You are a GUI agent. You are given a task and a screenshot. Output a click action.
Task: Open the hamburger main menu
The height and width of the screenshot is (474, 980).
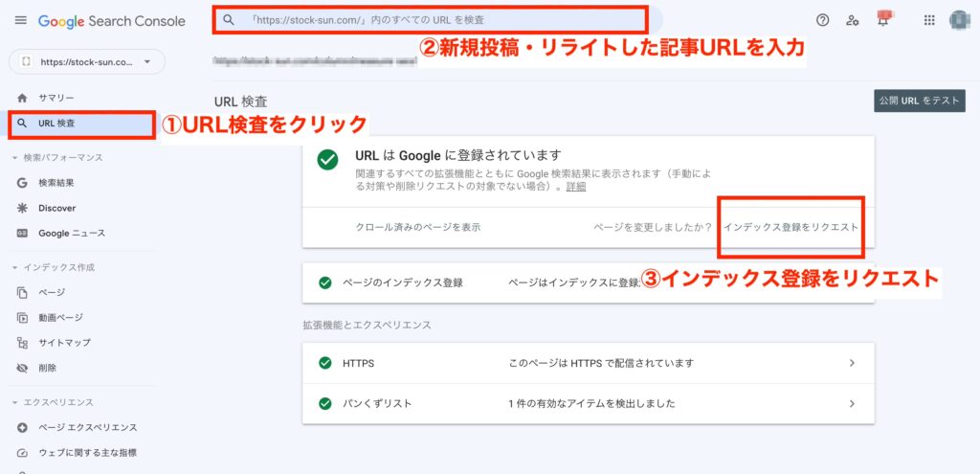21,21
